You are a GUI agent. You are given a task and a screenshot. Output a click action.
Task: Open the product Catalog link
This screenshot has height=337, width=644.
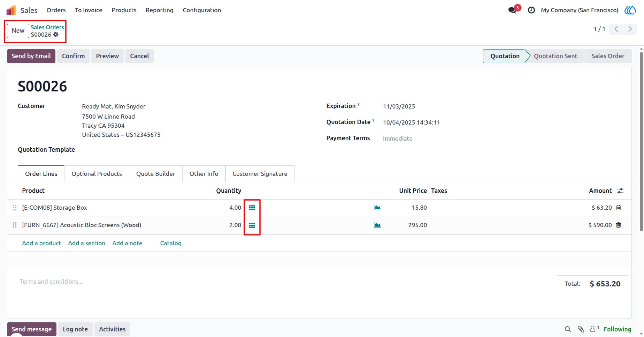171,243
